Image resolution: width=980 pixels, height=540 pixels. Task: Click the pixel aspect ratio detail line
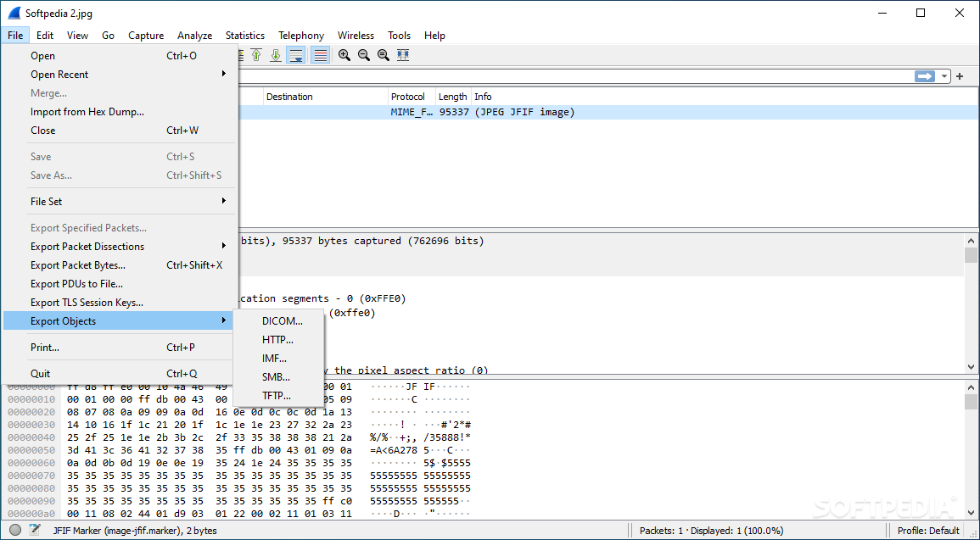click(x=406, y=370)
